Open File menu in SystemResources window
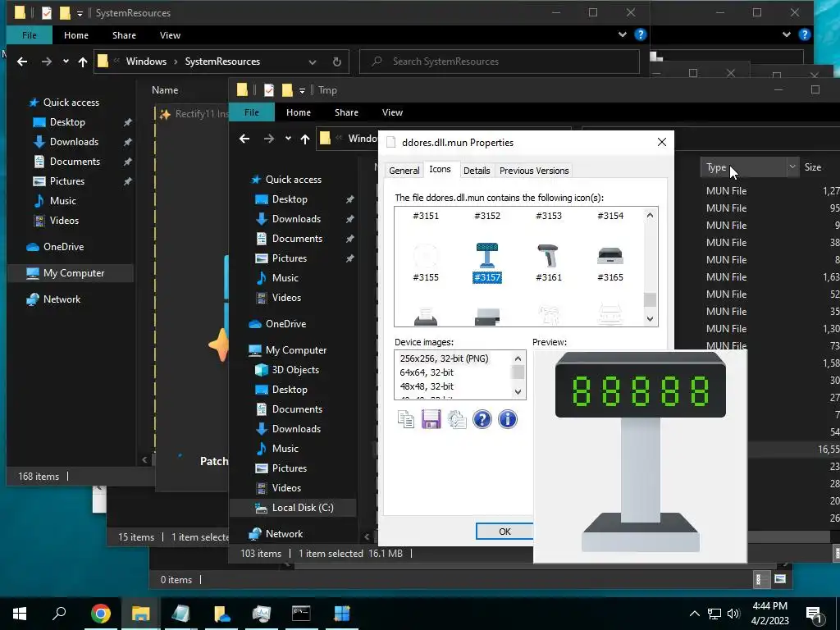Image resolution: width=840 pixels, height=630 pixels. click(30, 34)
